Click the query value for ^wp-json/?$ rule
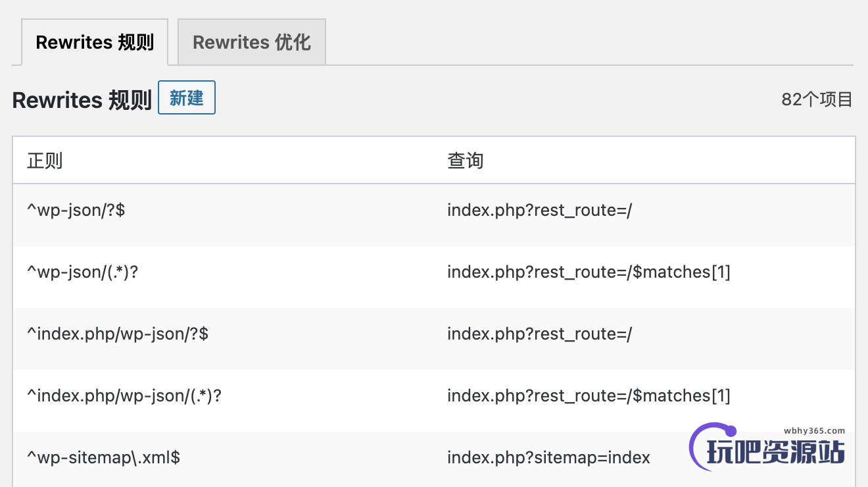The image size is (868, 487). coord(539,211)
